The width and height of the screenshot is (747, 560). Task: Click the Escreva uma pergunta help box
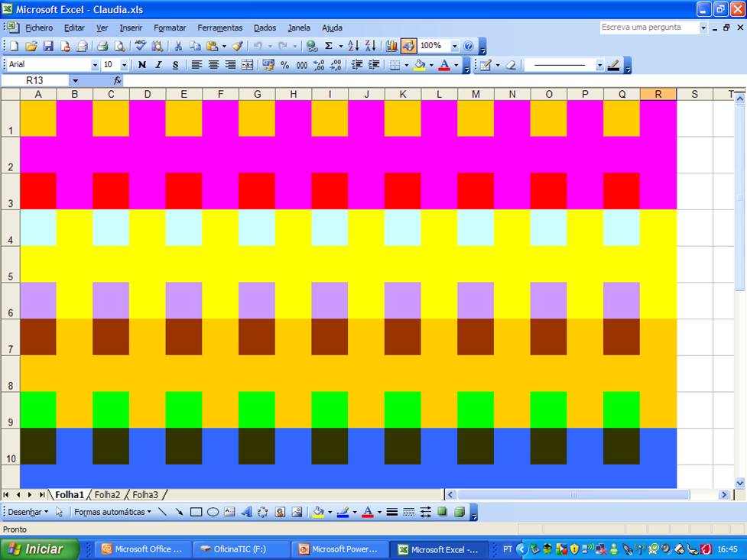pos(649,28)
